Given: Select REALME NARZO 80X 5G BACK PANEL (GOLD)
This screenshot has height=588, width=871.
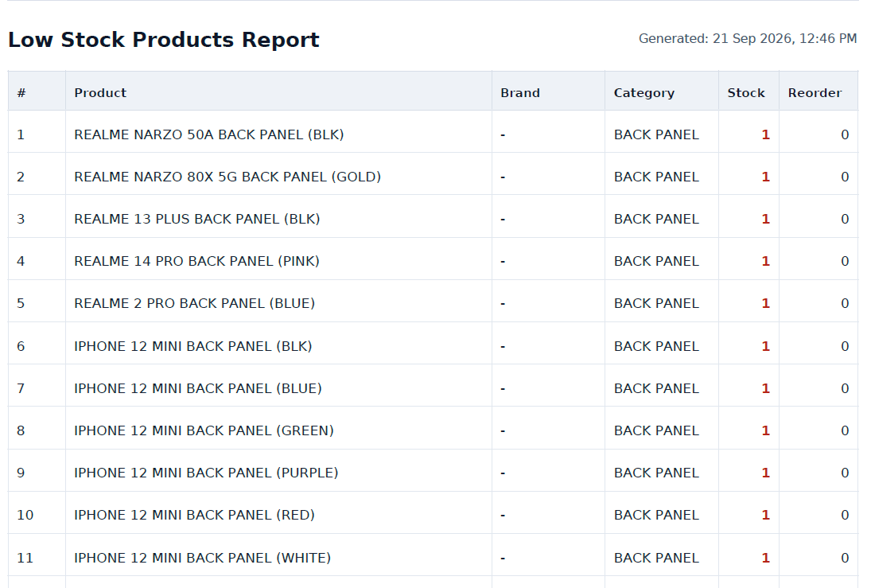Looking at the screenshot, I should pos(227,177).
